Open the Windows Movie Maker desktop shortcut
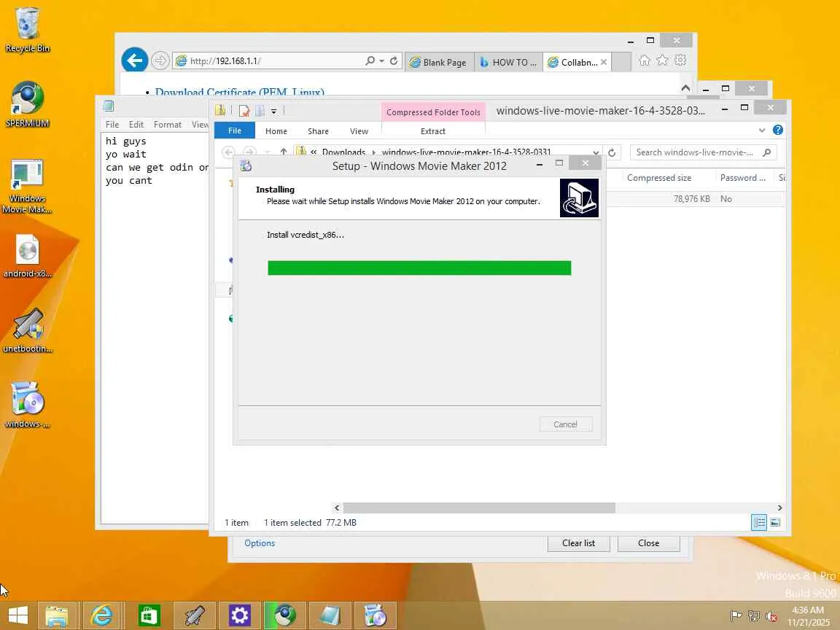Viewport: 840px width, 630px height. pos(27,187)
